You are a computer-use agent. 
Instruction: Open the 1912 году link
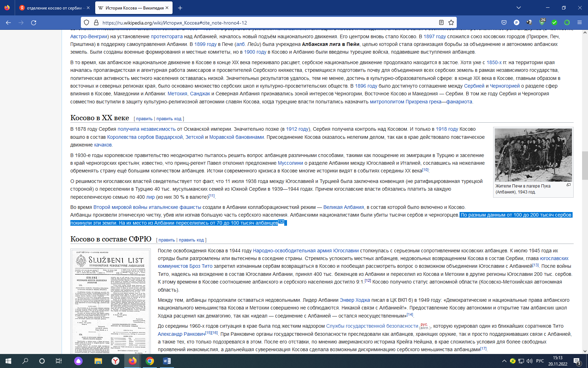pos(297,129)
